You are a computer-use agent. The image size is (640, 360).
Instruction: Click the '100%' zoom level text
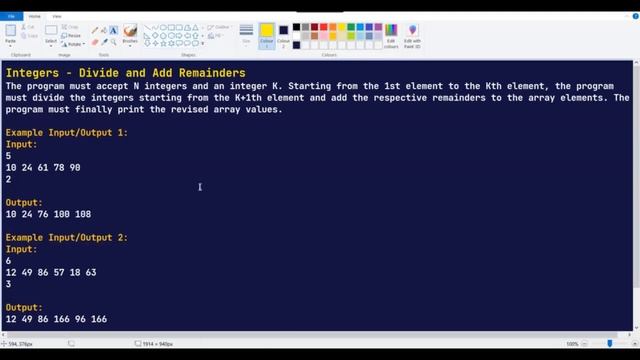572,344
